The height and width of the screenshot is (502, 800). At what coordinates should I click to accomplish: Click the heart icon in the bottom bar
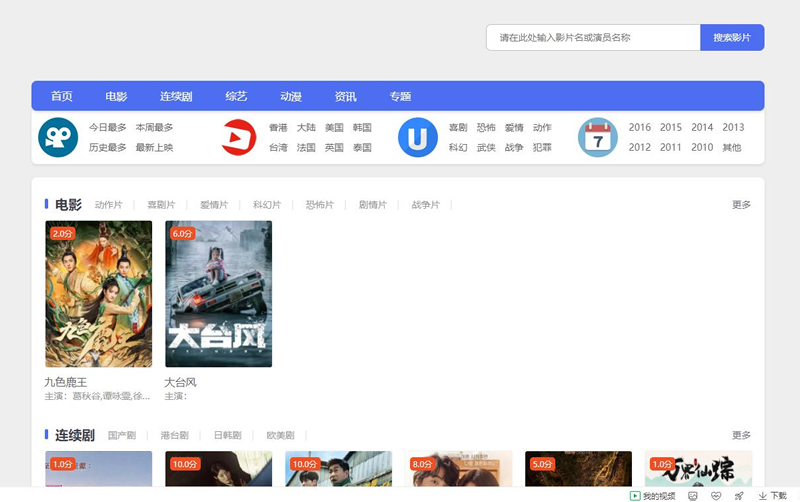point(716,495)
